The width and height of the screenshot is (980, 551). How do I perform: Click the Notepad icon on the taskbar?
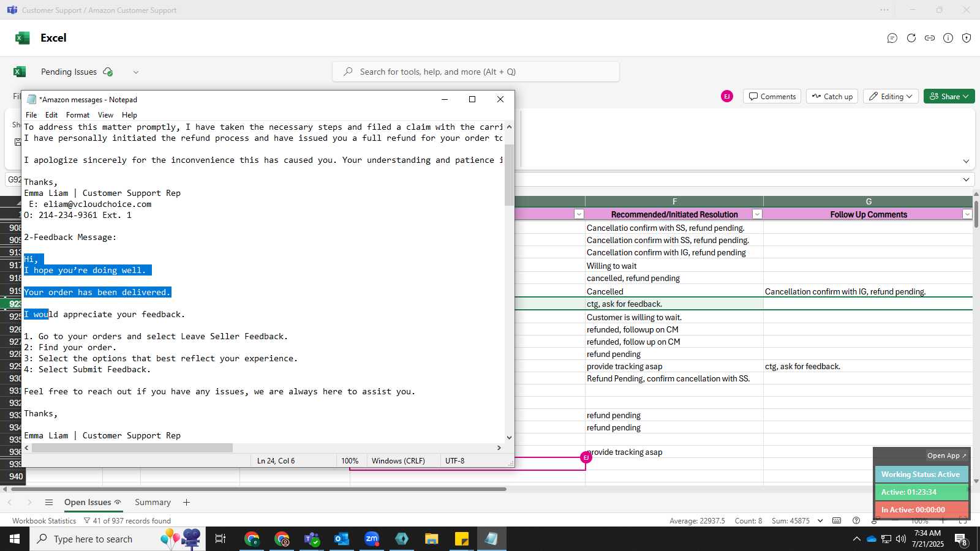(x=491, y=539)
